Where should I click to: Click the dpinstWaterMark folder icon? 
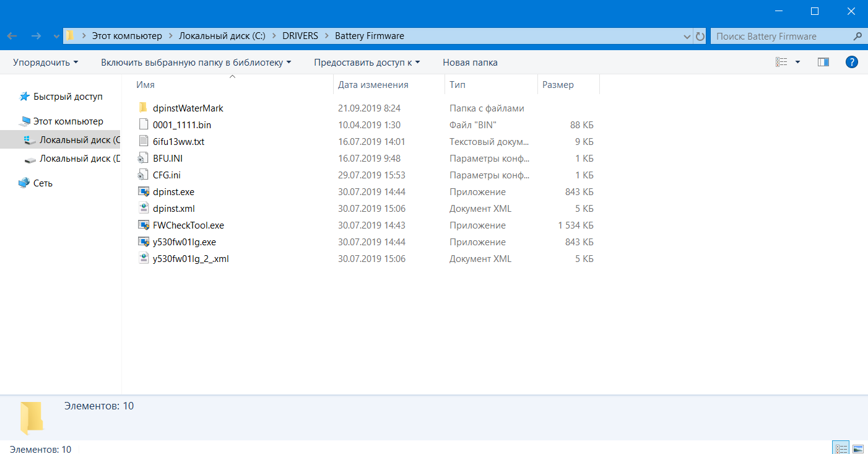click(x=143, y=108)
